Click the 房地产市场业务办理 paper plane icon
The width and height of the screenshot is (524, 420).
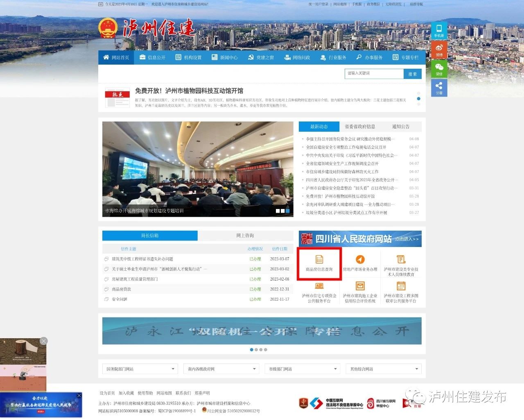point(360,258)
